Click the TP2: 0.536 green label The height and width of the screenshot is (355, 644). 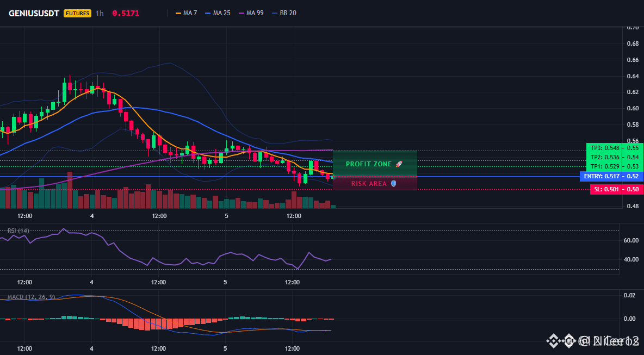[605, 157]
